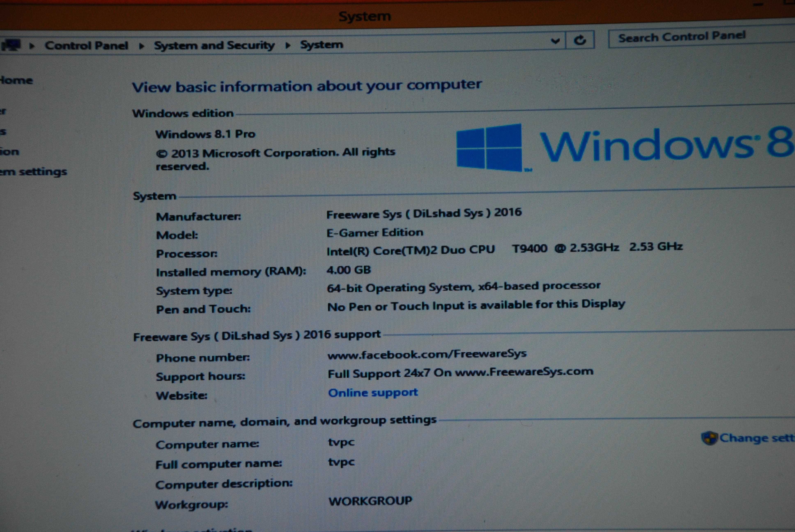Open the System and Security breadcrumb
This screenshot has height=532, width=795.
214,45
